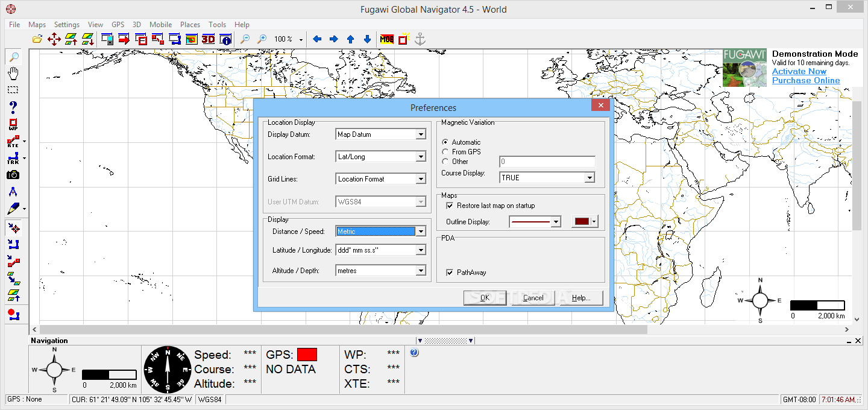Screen dimensions: 868x410
Task: Open the File menu
Action: pyautogui.click(x=14, y=25)
